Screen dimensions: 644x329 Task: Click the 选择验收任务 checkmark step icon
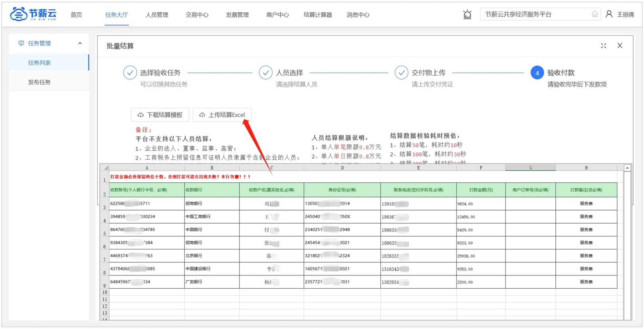click(x=130, y=73)
